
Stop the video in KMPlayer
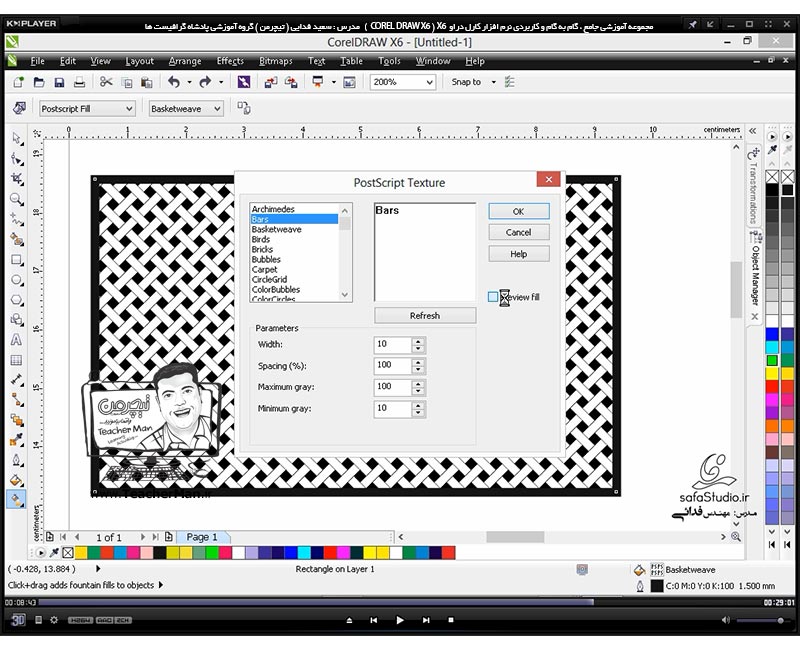[451, 620]
